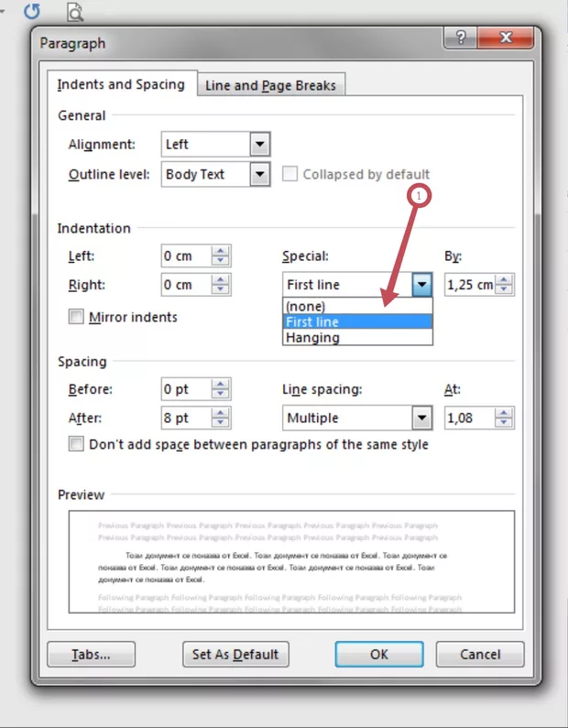Decrease Before spacing value
This screenshot has width=568, height=728.
(x=221, y=394)
